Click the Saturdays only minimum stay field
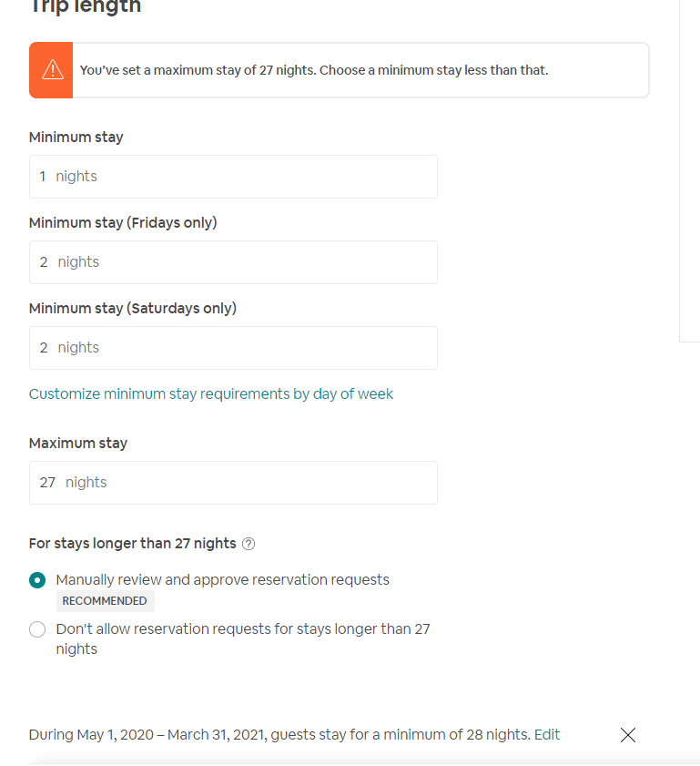Screen dimensions: 700x766 pos(233,348)
